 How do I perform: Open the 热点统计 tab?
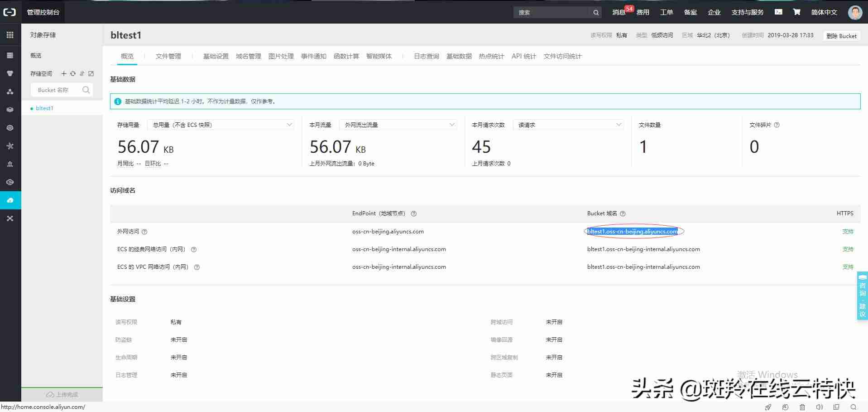click(x=492, y=56)
